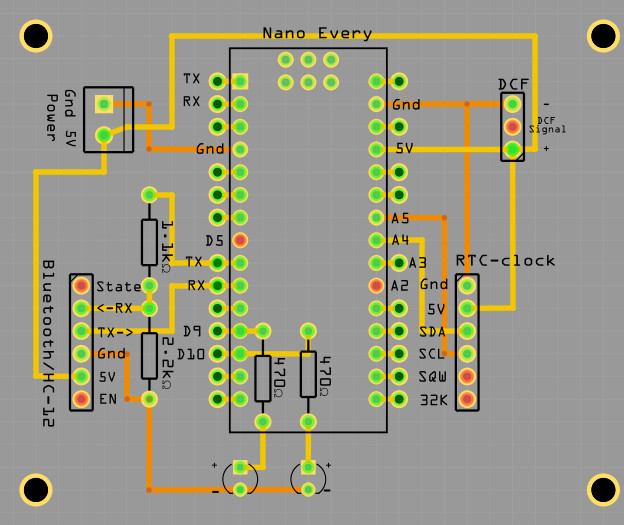Screen dimensions: 624x525
Task: Click the bottom-left mounting hole
Action: [x=36, y=490]
